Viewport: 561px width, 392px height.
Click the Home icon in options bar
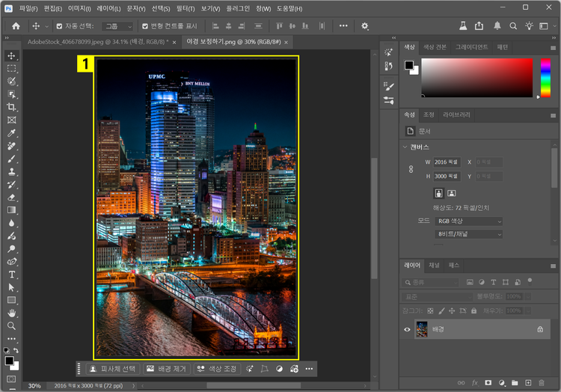click(x=16, y=25)
